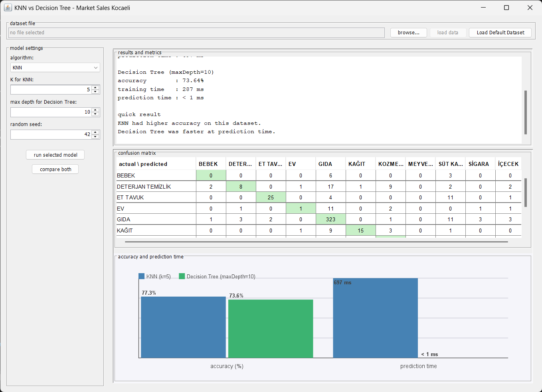
Task: Click the diagonal cell with value 323
Action: click(331, 219)
